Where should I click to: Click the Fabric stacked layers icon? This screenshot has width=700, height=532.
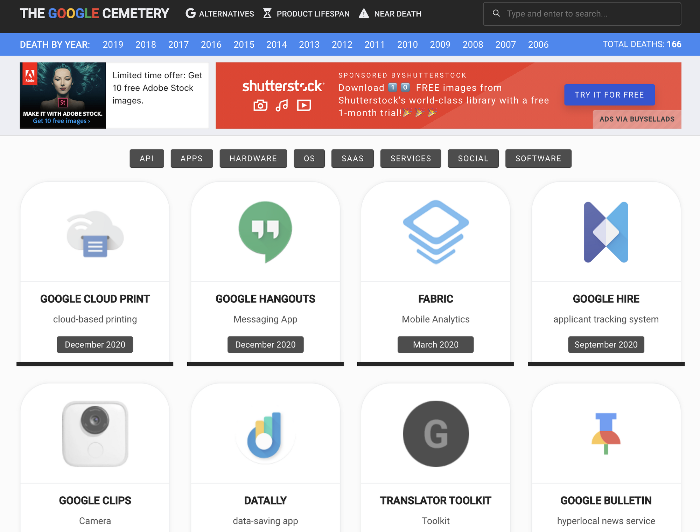pos(436,232)
